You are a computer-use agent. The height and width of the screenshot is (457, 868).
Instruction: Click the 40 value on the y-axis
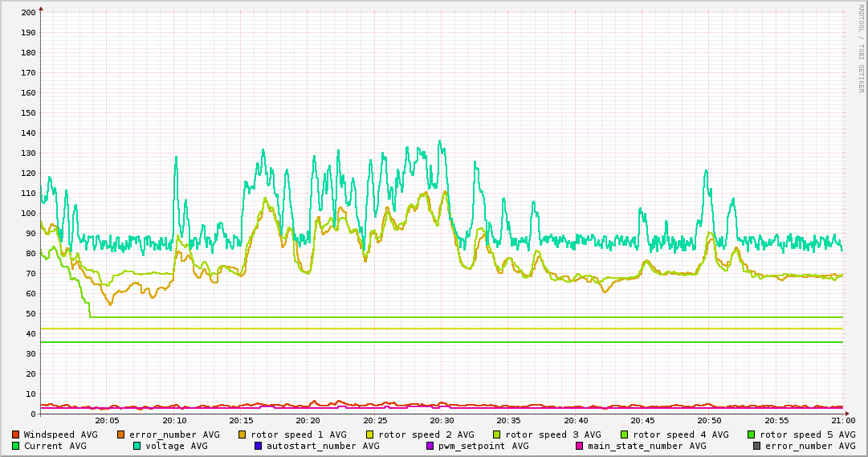[x=31, y=333]
